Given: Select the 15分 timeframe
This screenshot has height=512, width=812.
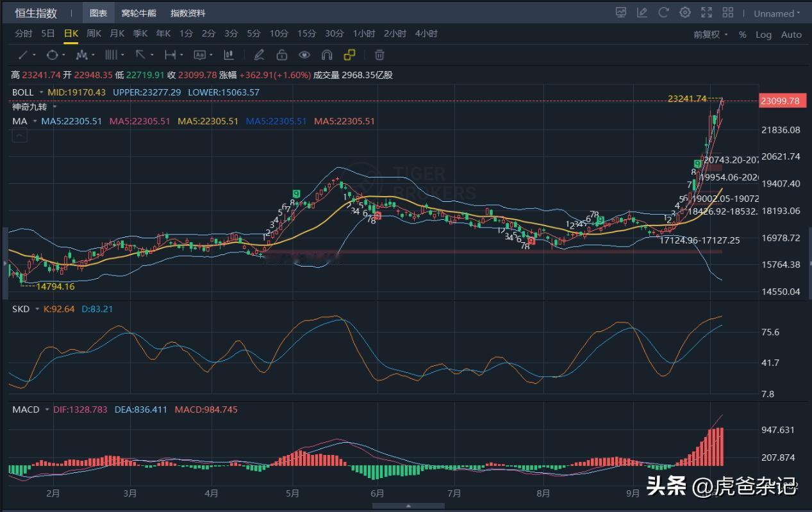Looking at the screenshot, I should click(306, 34).
